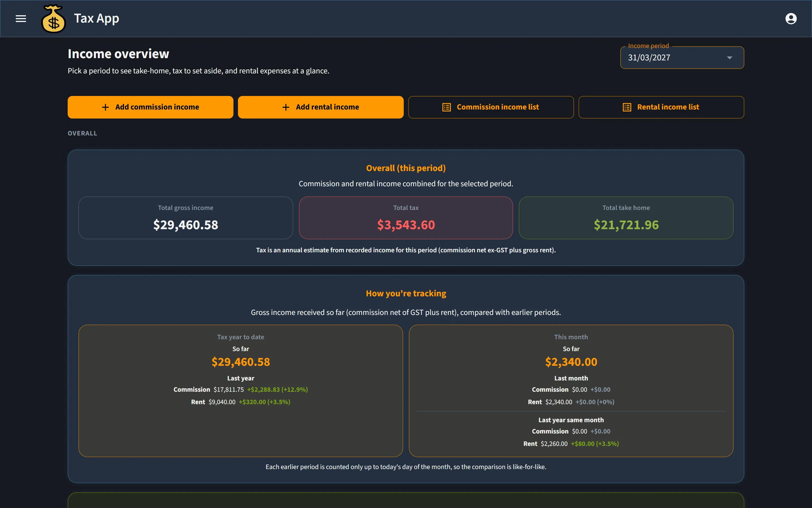
Task: Select the Total tax card
Action: (406, 218)
